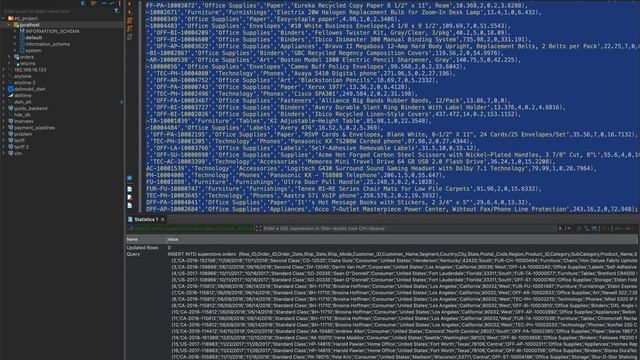This screenshot has width=640, height=360.
Task: Click the blue round icon on the editor's lower gutter
Action: [x=130, y=178]
